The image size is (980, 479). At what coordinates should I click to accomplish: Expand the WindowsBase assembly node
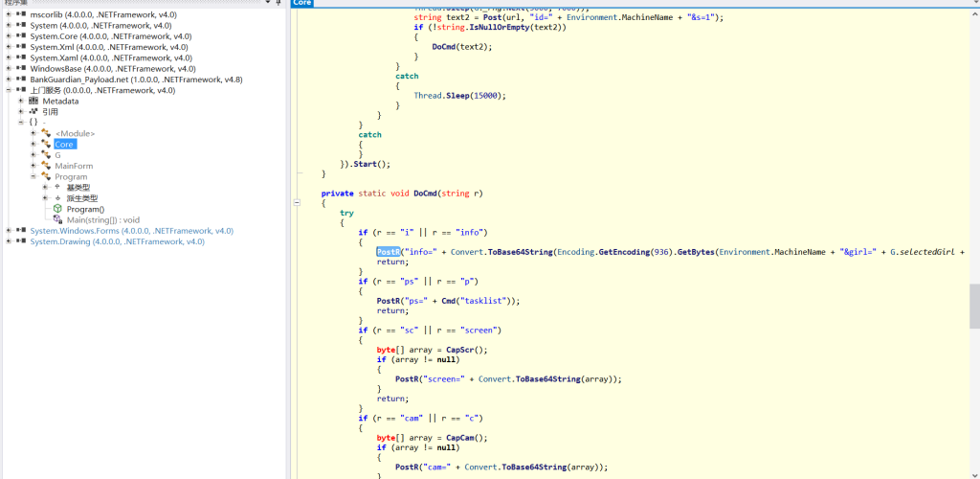point(9,69)
